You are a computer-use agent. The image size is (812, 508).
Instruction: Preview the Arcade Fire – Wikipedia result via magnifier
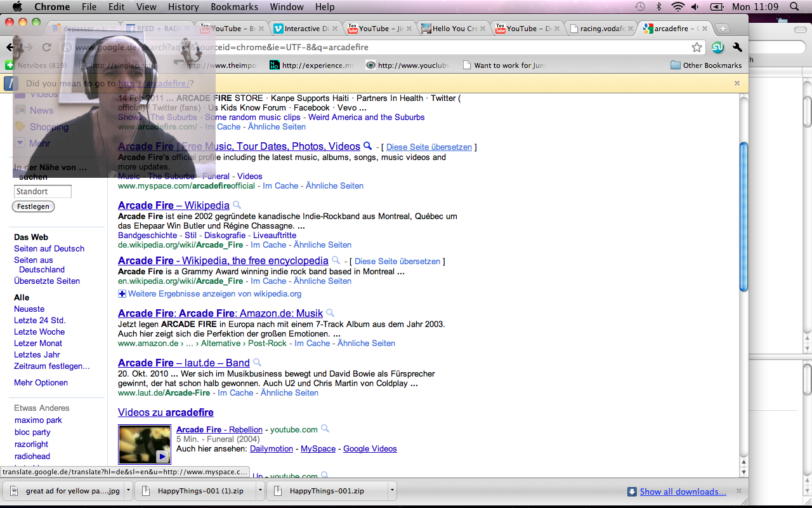[x=237, y=205]
